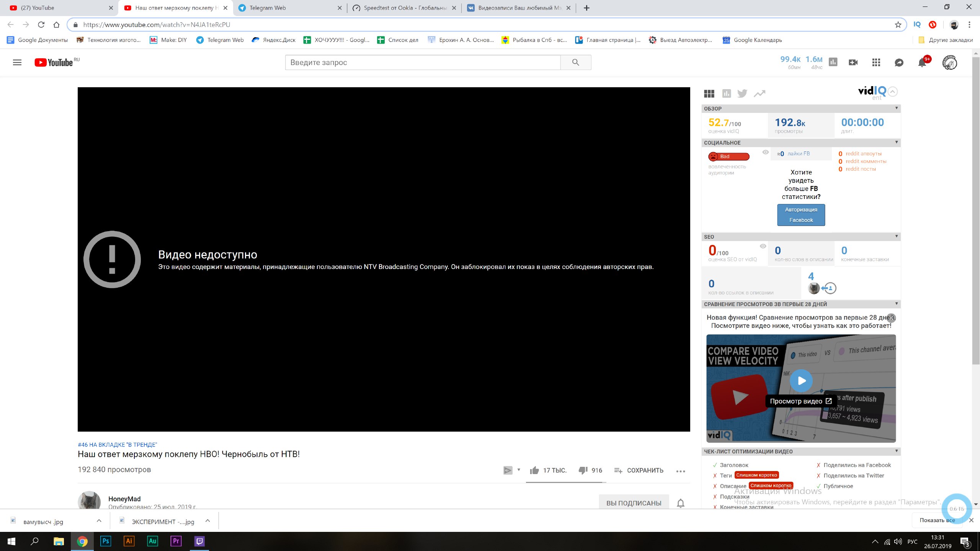980x551 pixels.
Task: Open the messages speech bubble icon
Action: [899, 62]
